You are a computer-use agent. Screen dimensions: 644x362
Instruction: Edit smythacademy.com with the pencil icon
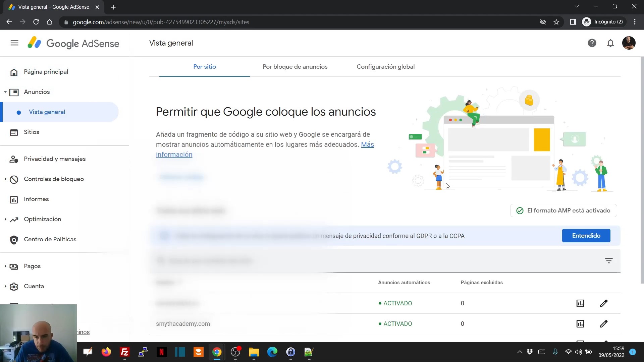pyautogui.click(x=603, y=324)
